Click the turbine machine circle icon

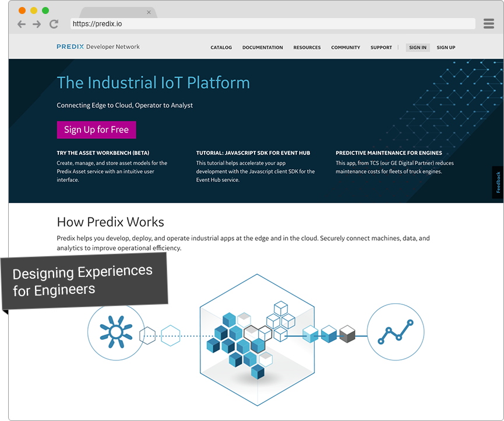(x=117, y=332)
